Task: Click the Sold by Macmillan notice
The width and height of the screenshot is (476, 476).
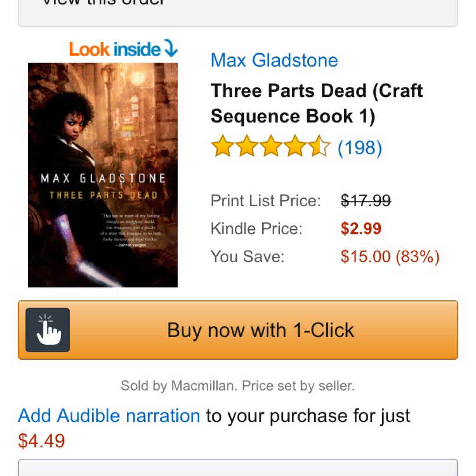Action: 238,386
